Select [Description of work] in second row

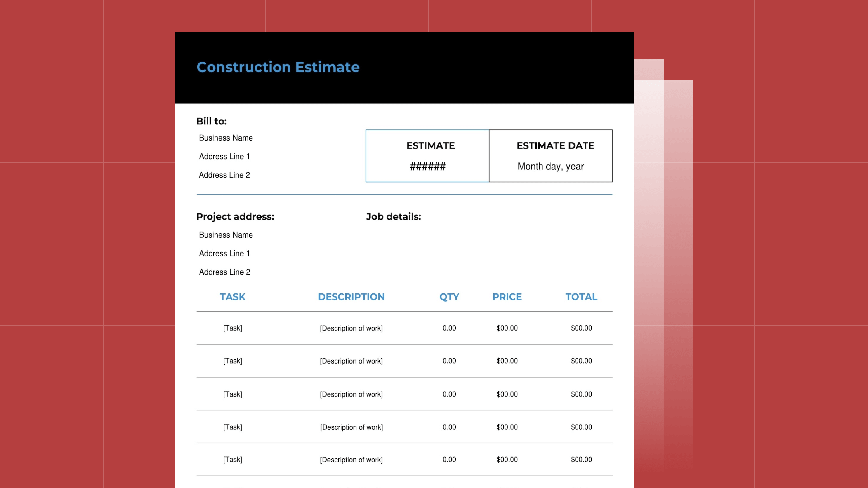351,361
